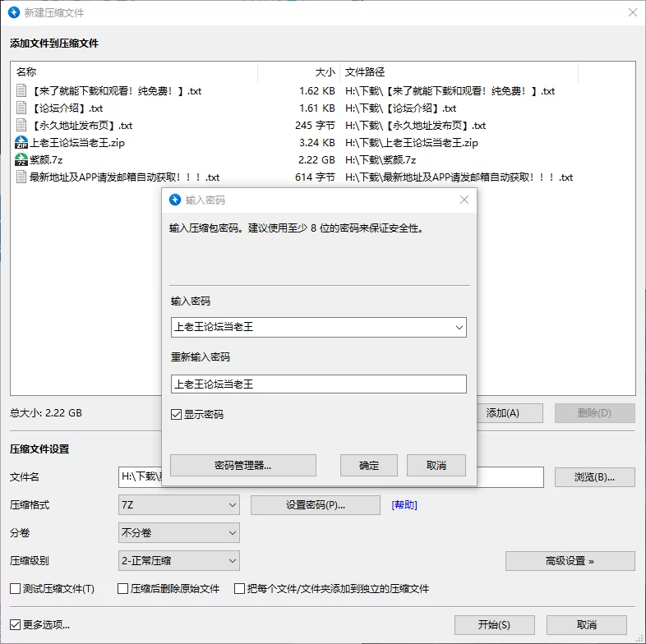
Task: Click path H:\下载\紫颜.7z
Action: [381, 159]
